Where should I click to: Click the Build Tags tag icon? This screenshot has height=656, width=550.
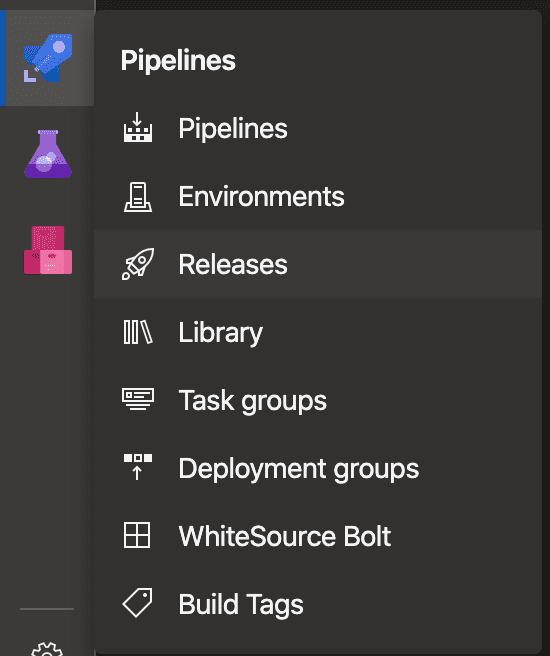tap(137, 602)
